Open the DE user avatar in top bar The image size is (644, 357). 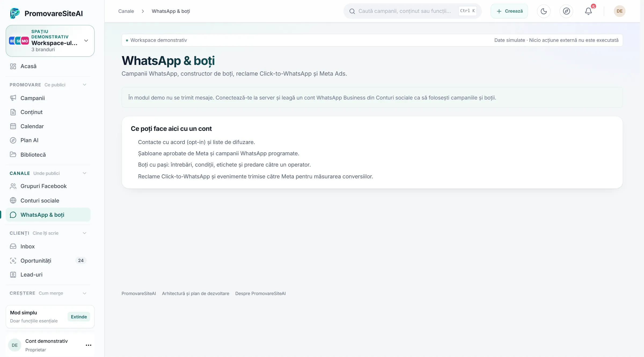619,11
